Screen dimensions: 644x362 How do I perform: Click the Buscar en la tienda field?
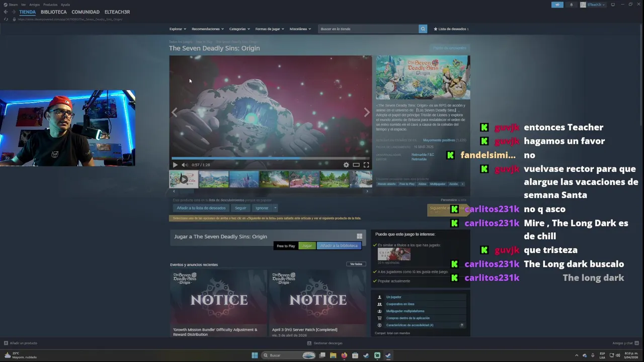[x=369, y=29]
